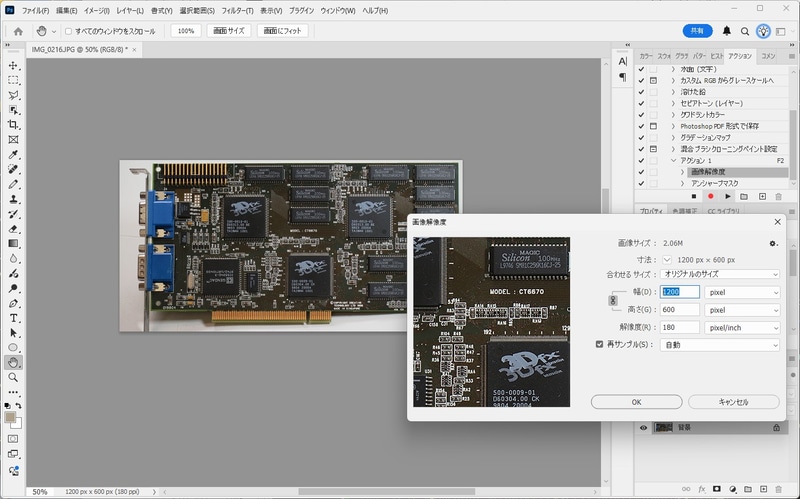
Task: Toggle the checkmark for セピアトーン (レイヤー) action
Action: coord(641,103)
